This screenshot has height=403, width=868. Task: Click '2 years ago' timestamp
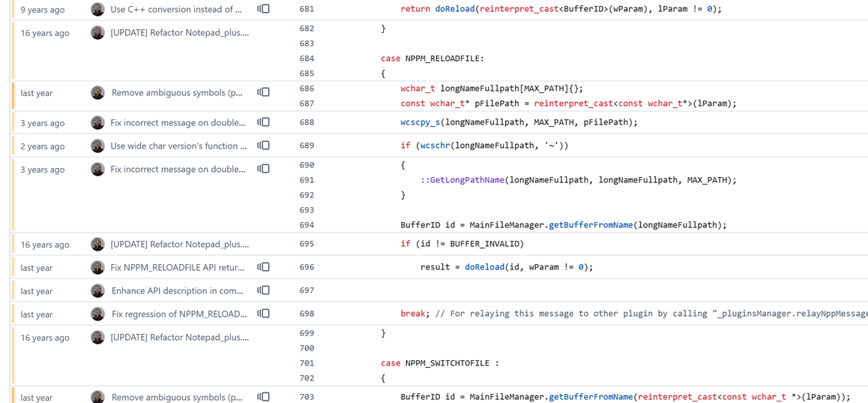(43, 146)
